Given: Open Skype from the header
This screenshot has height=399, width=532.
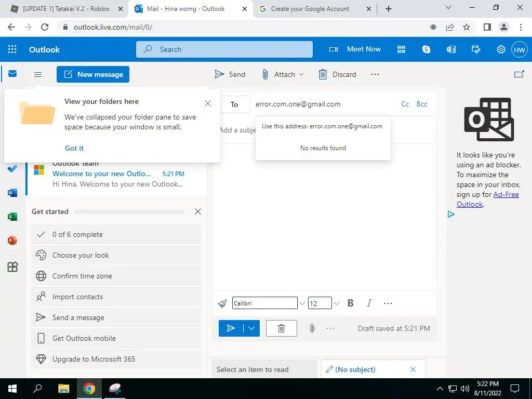Looking at the screenshot, I should pyautogui.click(x=426, y=49).
